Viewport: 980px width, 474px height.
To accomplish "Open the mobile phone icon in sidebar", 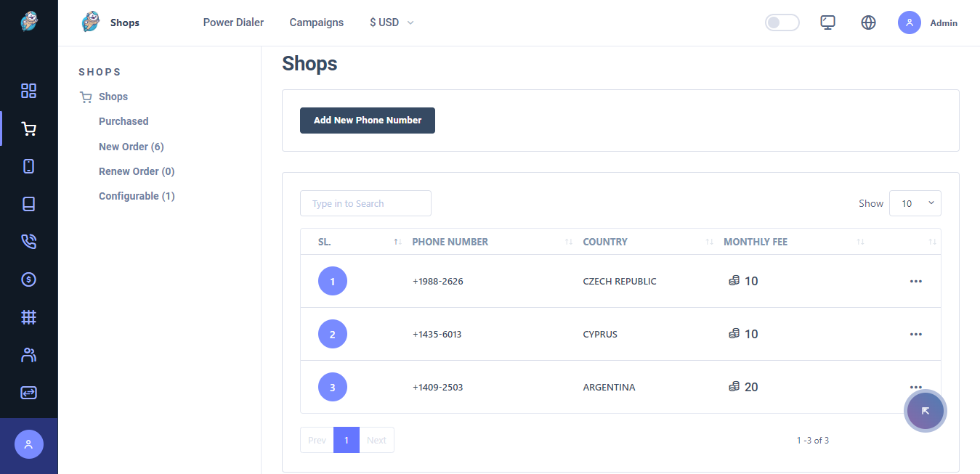I will 28,166.
